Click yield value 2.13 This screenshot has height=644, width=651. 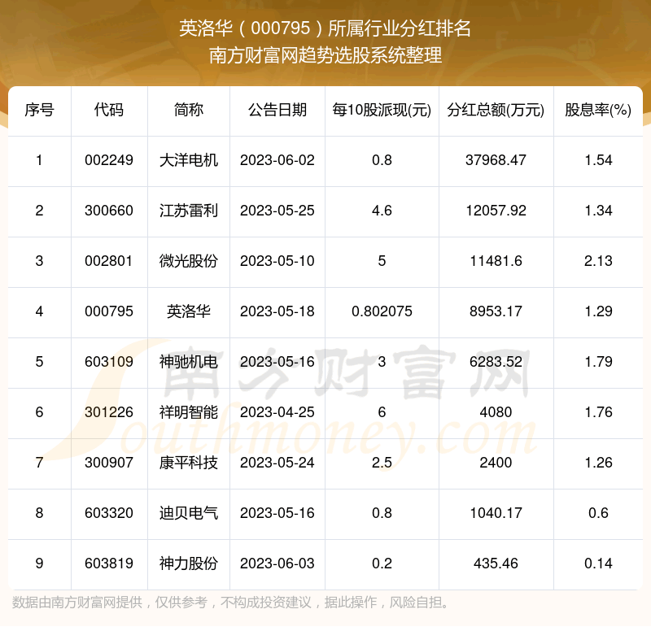(598, 261)
